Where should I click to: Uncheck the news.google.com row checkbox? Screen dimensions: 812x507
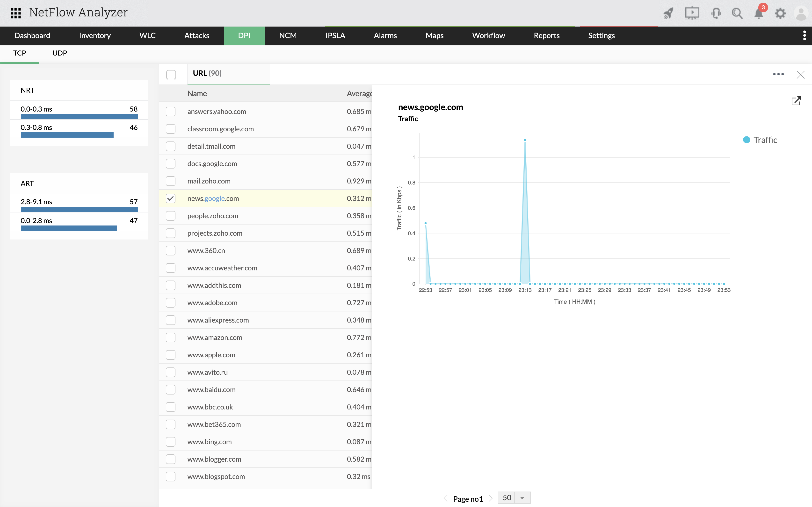(x=171, y=198)
